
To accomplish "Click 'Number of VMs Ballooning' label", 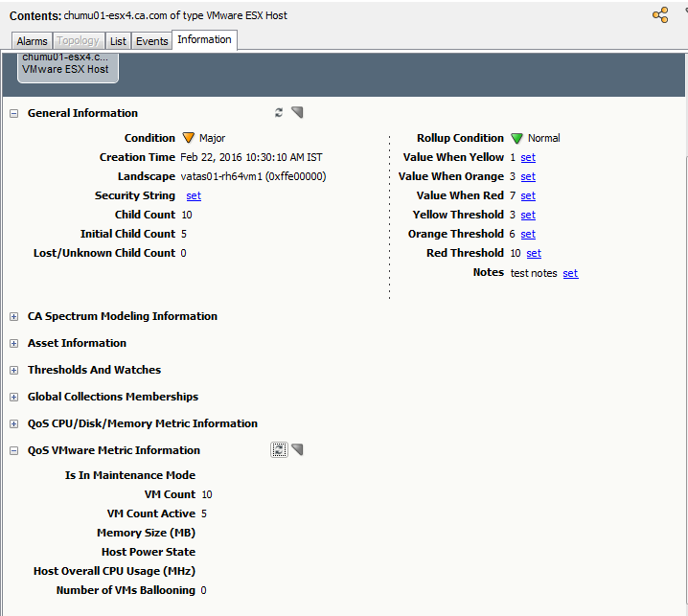I will point(126,590).
